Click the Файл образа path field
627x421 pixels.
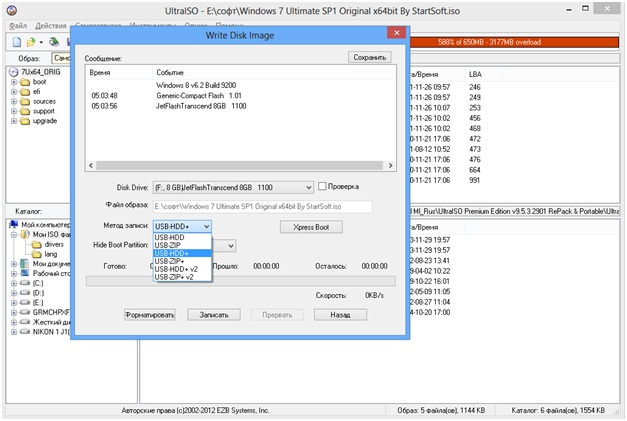tap(262, 207)
